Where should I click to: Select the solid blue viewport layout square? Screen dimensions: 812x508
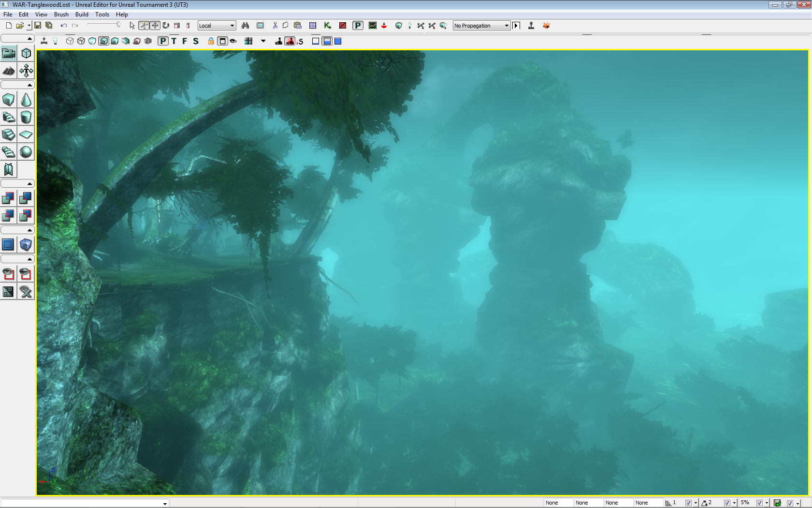(x=338, y=41)
